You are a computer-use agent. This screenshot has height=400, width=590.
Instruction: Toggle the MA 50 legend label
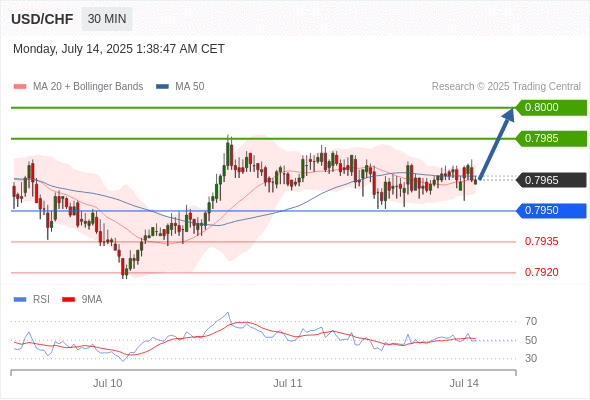pyautogui.click(x=190, y=87)
